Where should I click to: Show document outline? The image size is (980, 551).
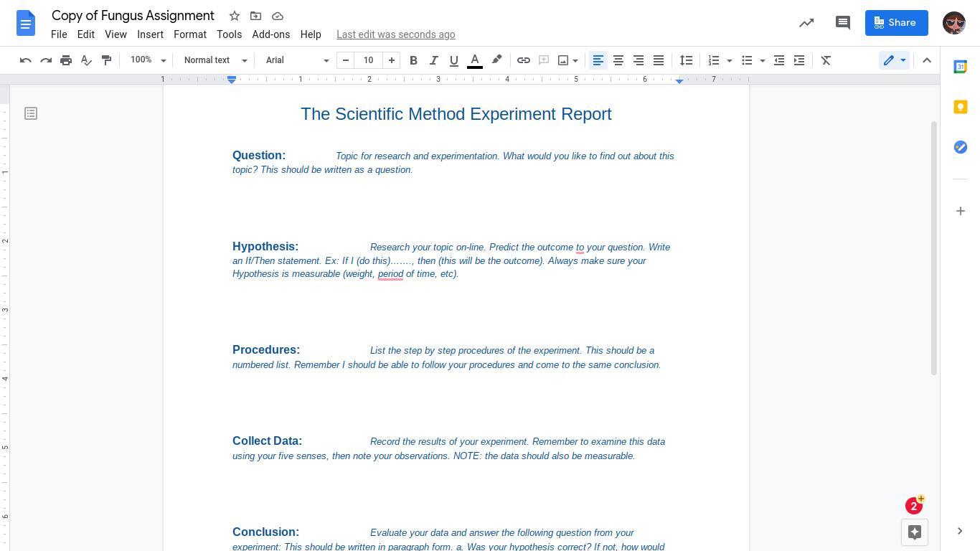[31, 113]
